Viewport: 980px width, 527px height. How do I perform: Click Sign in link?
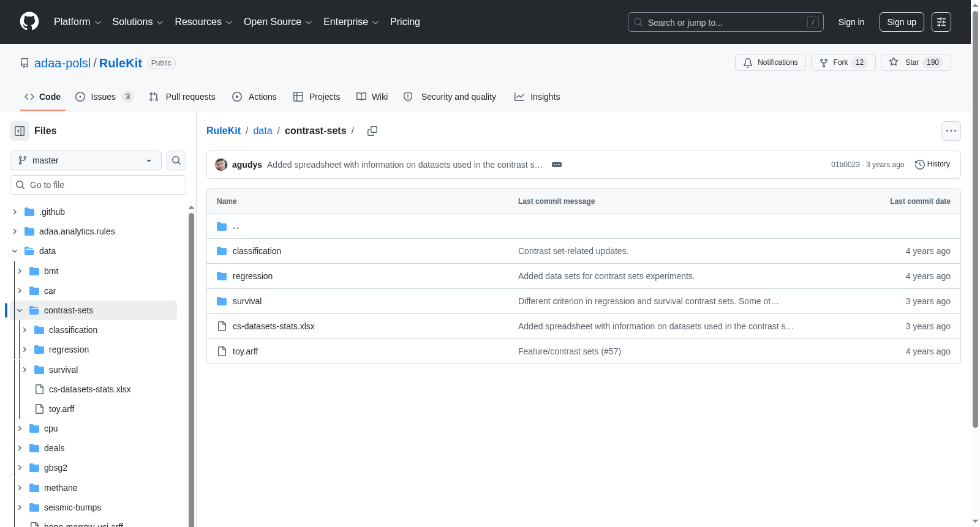[x=851, y=22]
